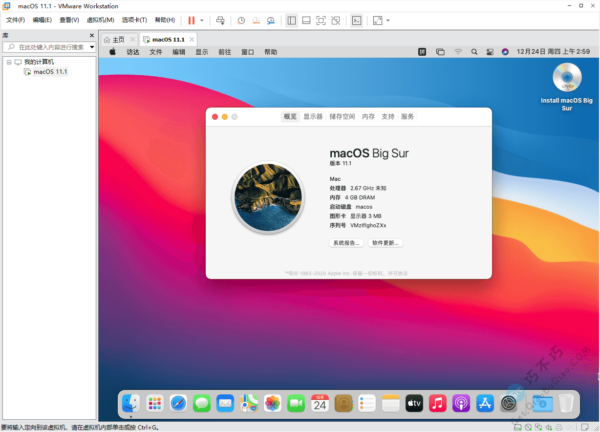The width and height of the screenshot is (600, 432).
Task: Click the VMware pause virtual machine button
Action: tap(191, 20)
